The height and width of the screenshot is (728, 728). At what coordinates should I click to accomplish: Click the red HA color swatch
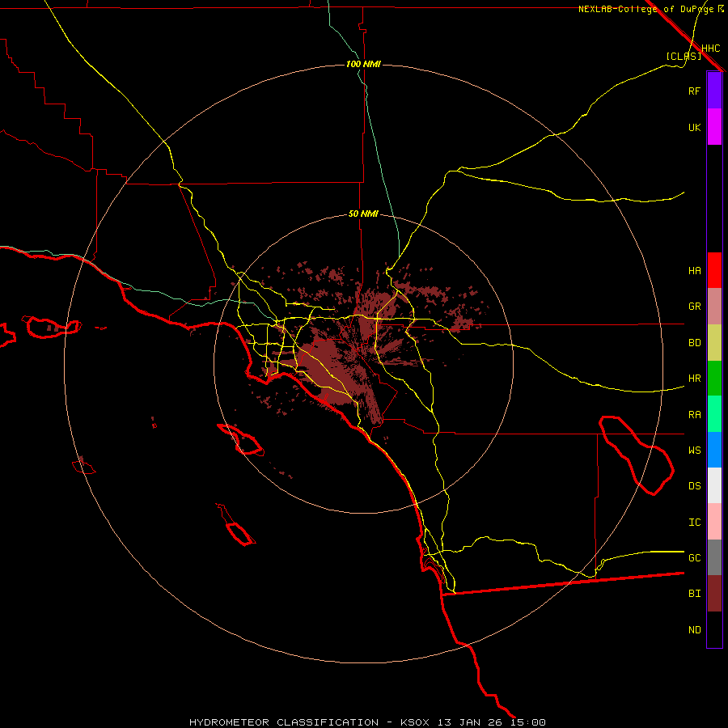tap(714, 270)
